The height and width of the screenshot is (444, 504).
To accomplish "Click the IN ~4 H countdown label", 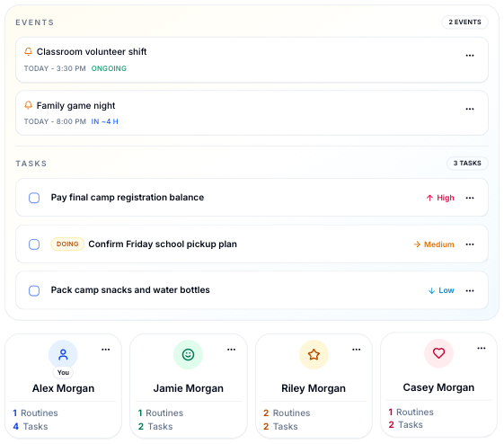I will pos(105,121).
